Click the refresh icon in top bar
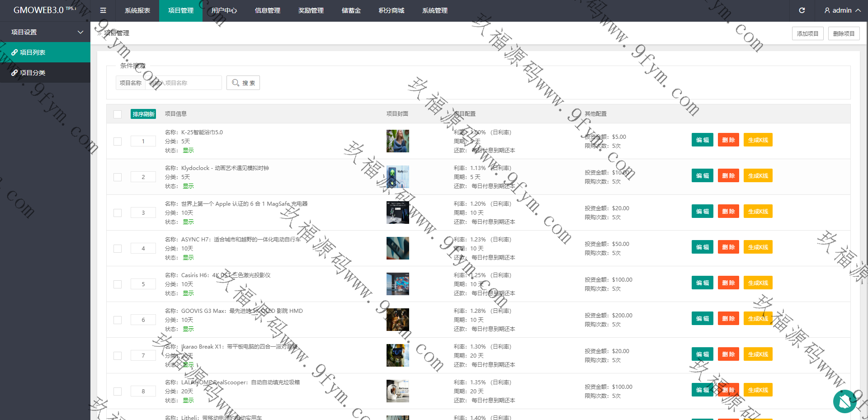The height and width of the screenshot is (420, 868). (x=802, y=10)
